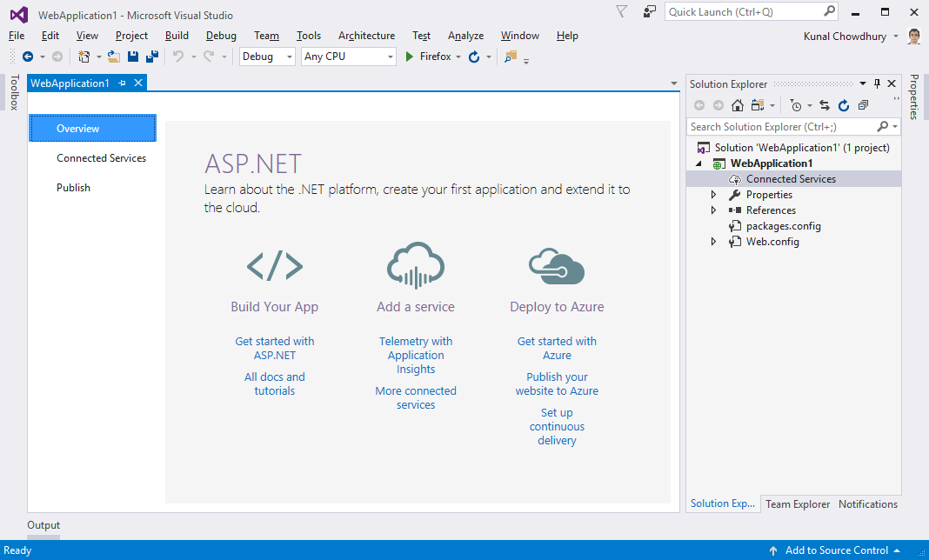Start debugging with the green play icon

coord(410,57)
